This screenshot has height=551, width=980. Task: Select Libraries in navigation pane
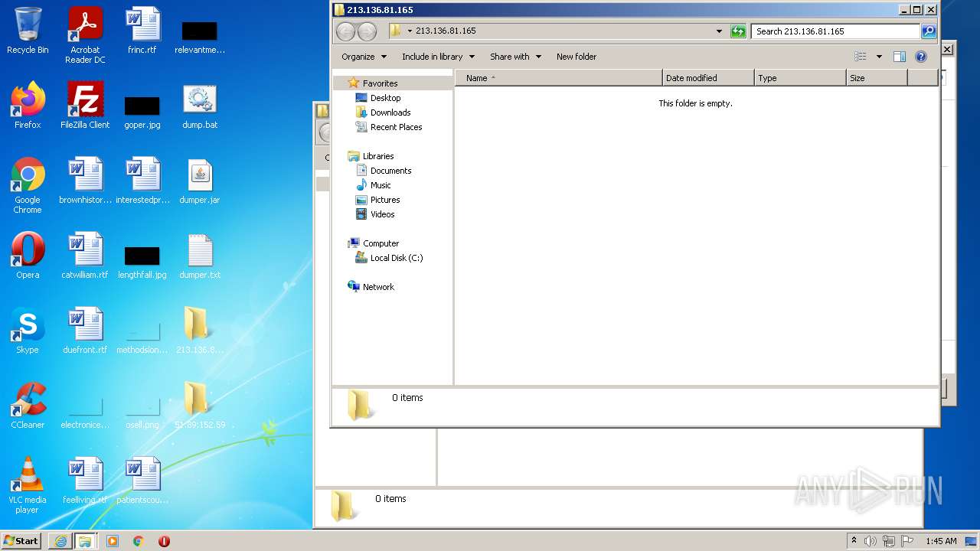click(378, 156)
